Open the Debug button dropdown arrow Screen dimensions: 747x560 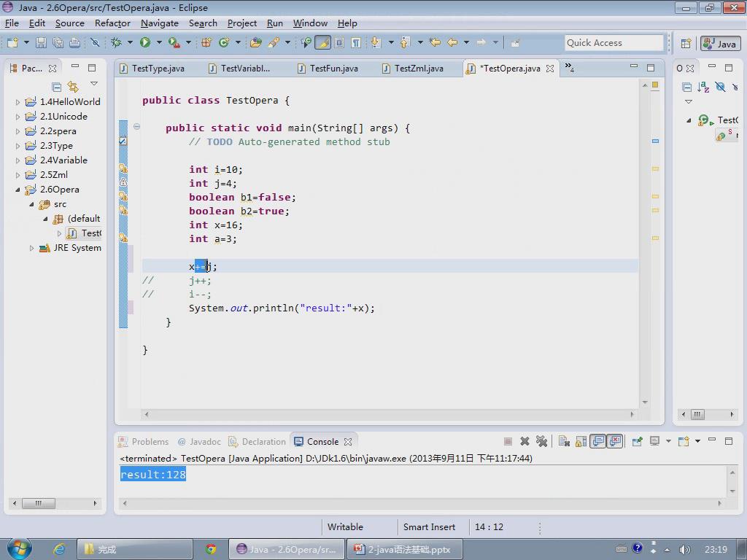coord(130,43)
